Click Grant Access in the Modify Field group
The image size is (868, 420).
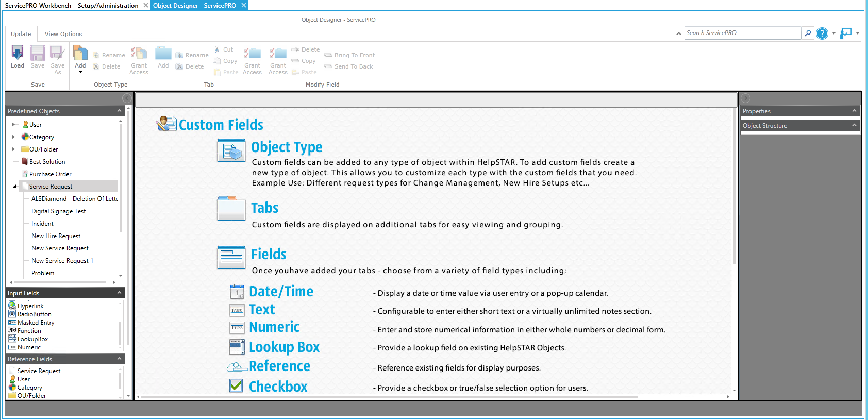click(x=278, y=60)
